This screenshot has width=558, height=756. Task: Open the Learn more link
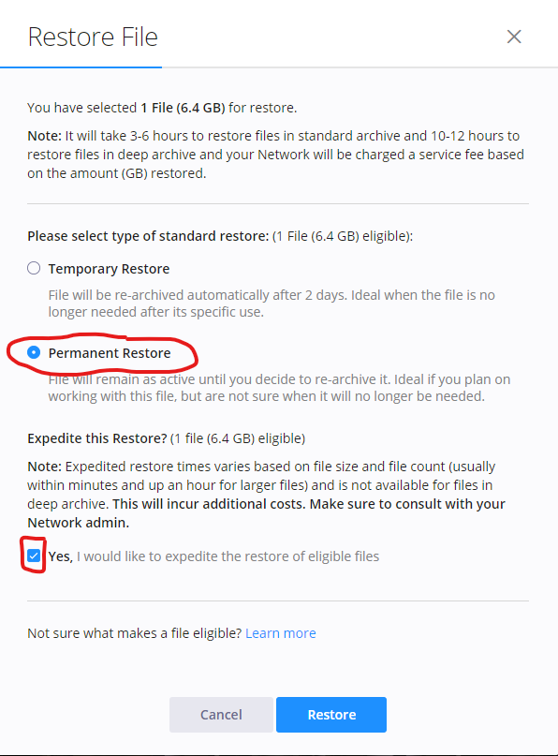point(281,633)
